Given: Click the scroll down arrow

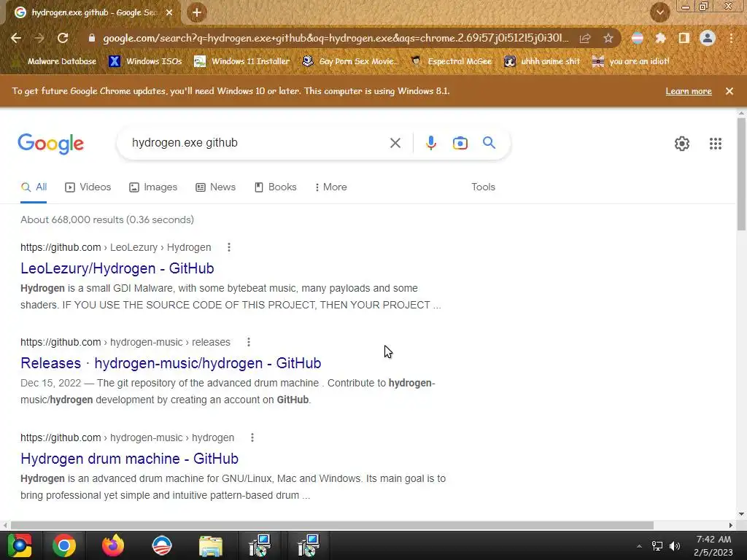Looking at the screenshot, I should pyautogui.click(x=741, y=514).
